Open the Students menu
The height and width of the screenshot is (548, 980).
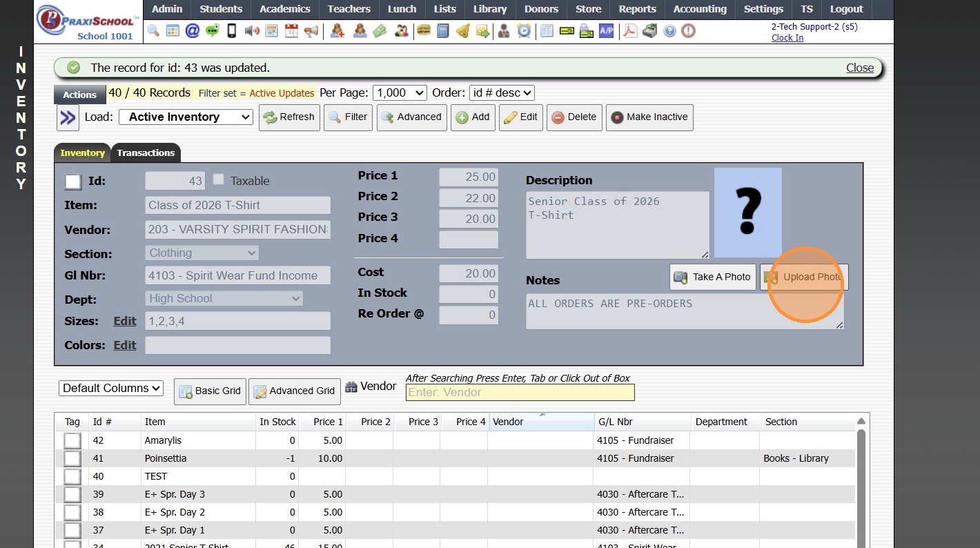pyautogui.click(x=221, y=9)
